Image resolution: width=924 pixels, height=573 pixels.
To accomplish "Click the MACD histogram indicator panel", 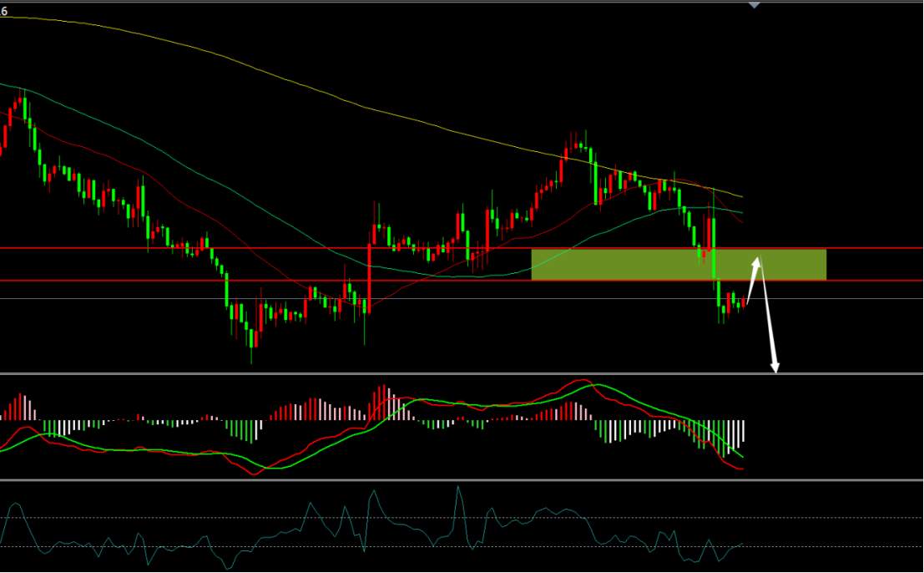I will point(462,428).
